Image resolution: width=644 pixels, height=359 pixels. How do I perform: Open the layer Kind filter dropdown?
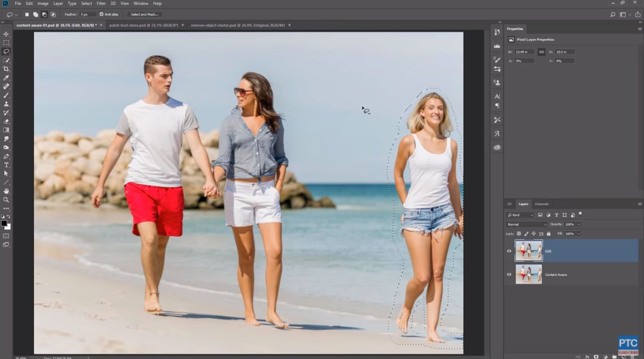click(x=520, y=215)
